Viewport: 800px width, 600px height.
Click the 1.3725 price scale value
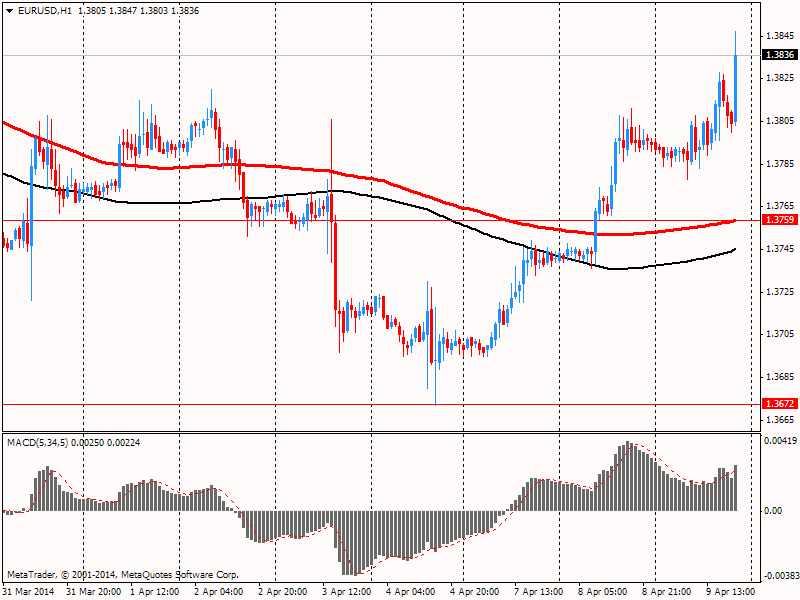click(x=780, y=292)
